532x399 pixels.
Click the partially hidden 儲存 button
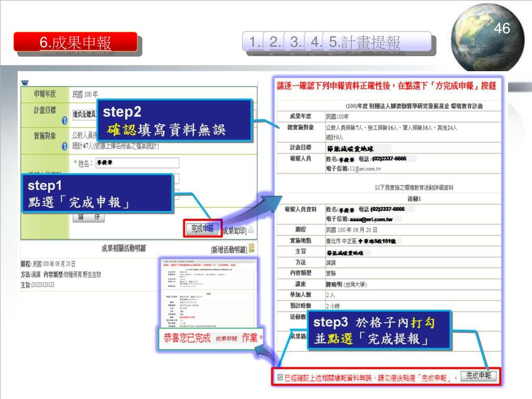coord(89,217)
